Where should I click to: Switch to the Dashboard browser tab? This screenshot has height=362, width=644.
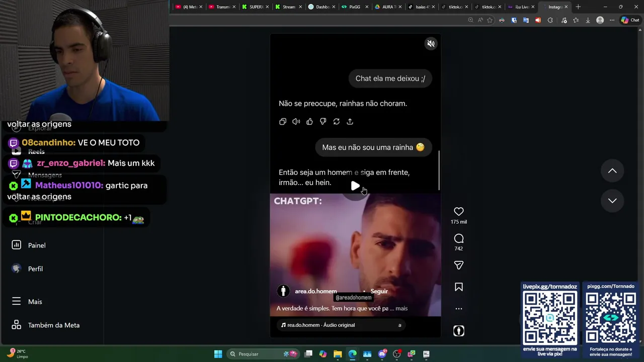click(x=321, y=7)
